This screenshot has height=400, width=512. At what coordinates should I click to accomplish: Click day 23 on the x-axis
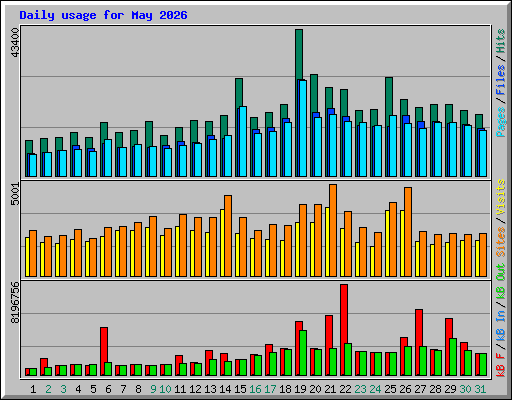click(360, 389)
